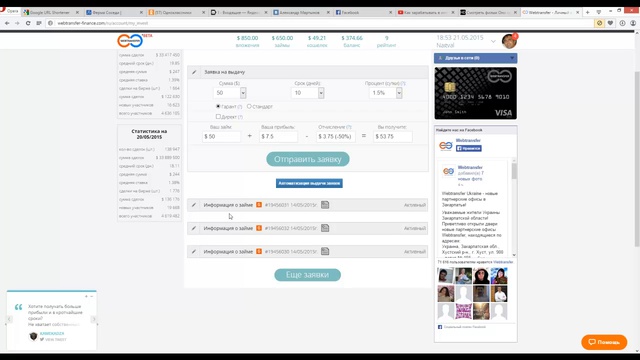The image size is (640, 360).
Task: Click Facebook like button for Webtransfer
Action: coord(469,148)
